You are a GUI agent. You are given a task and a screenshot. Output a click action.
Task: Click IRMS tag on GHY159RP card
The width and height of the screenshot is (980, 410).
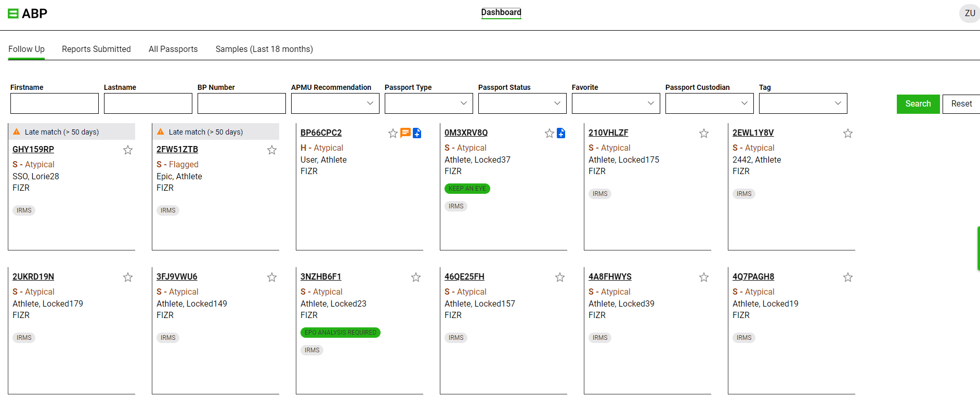click(x=24, y=210)
